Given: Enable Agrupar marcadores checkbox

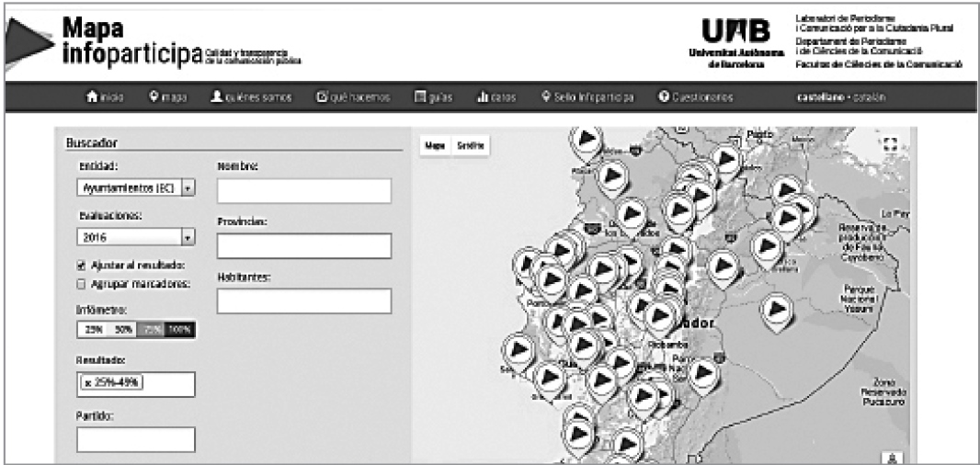Looking at the screenshot, I should click(x=81, y=284).
